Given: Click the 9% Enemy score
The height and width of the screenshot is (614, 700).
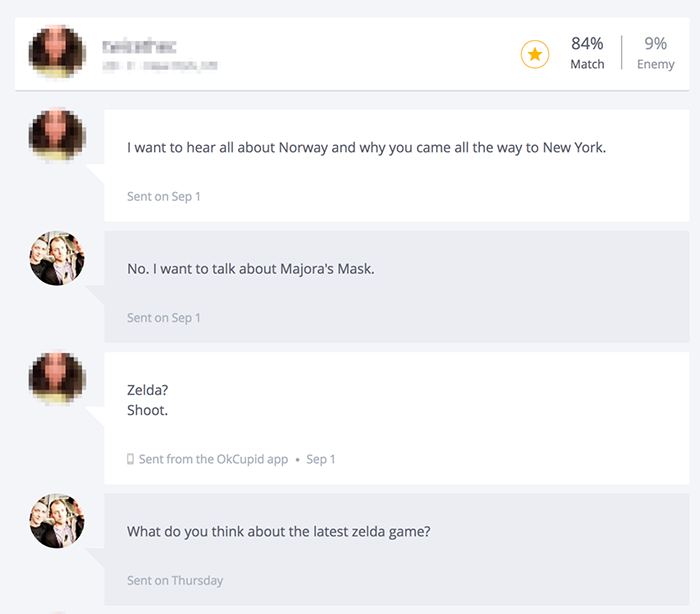Looking at the screenshot, I should [x=655, y=53].
